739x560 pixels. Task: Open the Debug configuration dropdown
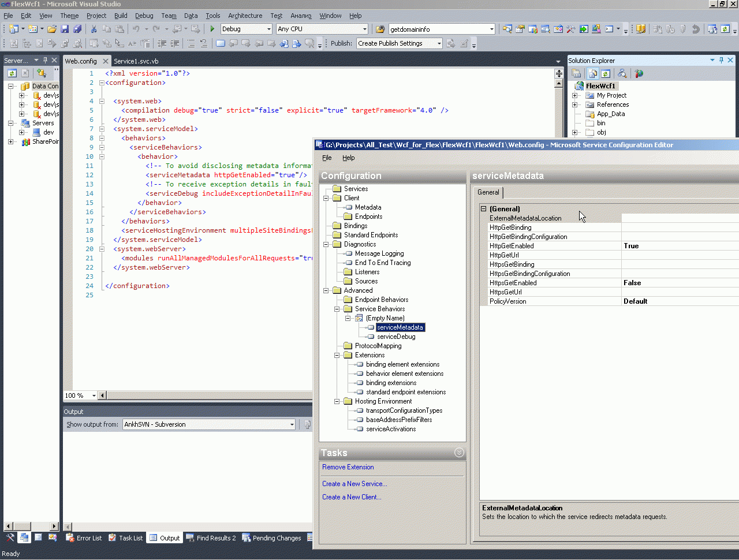(x=268, y=29)
